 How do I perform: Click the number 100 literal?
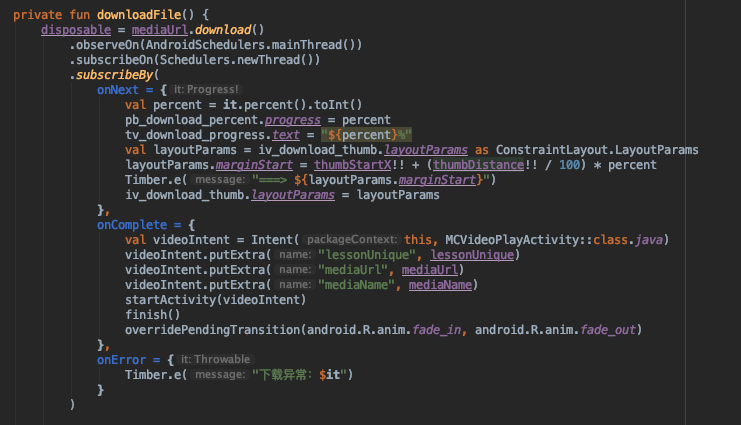pos(569,165)
